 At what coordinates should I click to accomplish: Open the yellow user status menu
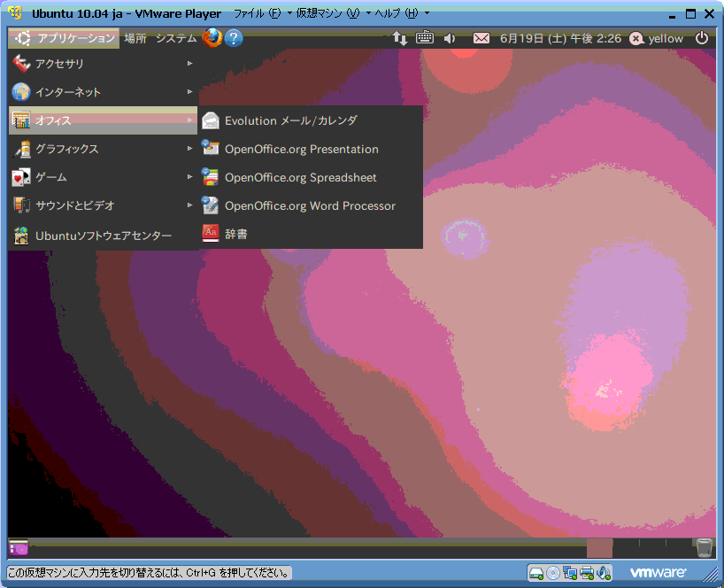[x=656, y=38]
